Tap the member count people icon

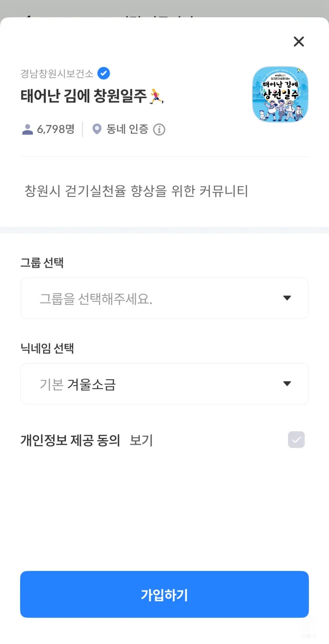pos(27,130)
